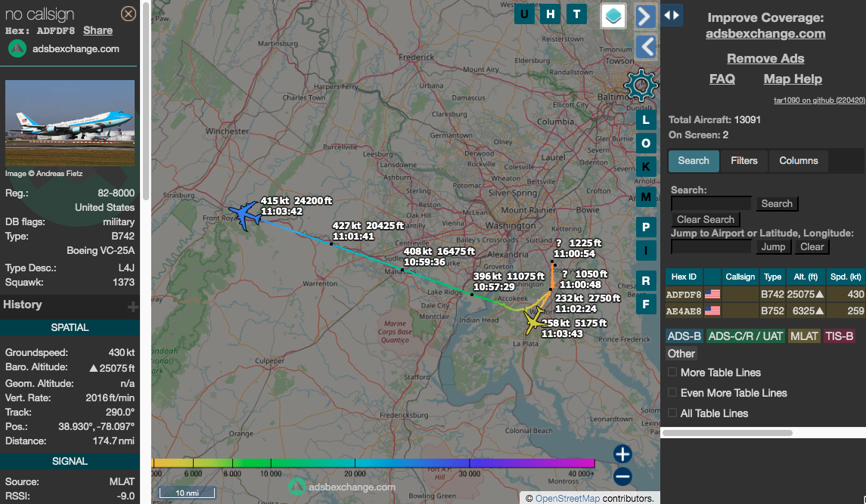This screenshot has width=866, height=504.
Task: Click the Clear button next to Jump
Action: [812, 247]
